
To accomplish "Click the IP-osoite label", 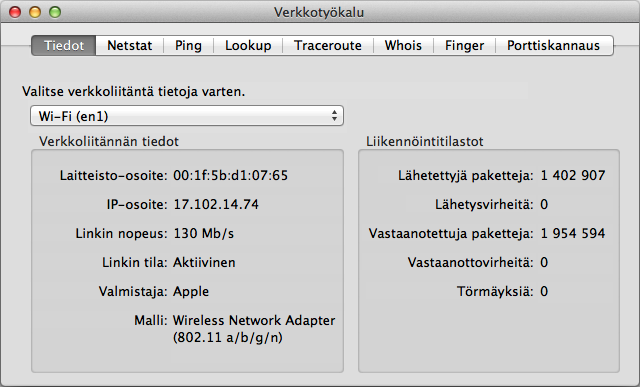I will [x=137, y=205].
